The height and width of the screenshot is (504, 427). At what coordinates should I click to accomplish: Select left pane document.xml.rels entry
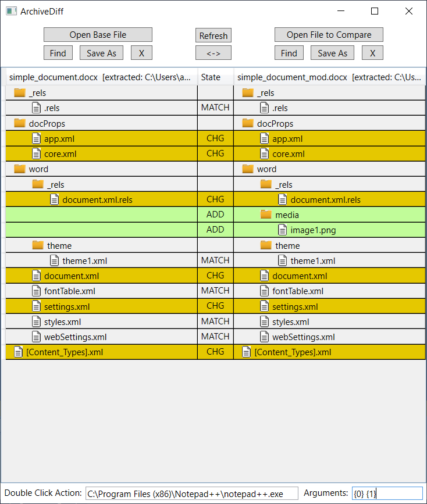97,200
